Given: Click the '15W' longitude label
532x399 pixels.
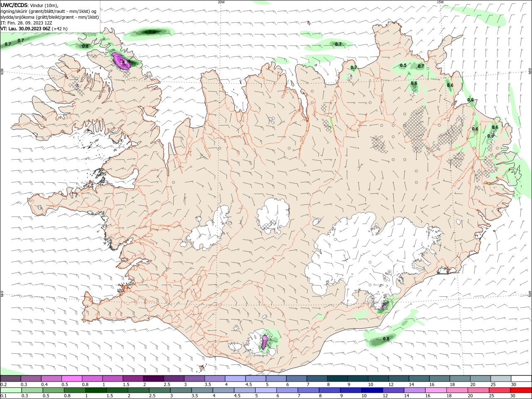Looking at the screenshot, I should [440, 2].
